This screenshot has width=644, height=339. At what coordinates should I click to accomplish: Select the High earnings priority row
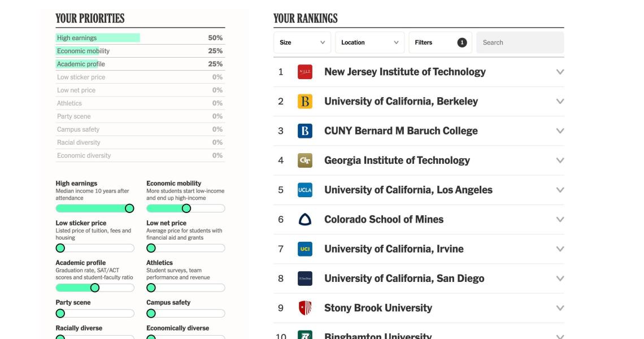pos(140,38)
